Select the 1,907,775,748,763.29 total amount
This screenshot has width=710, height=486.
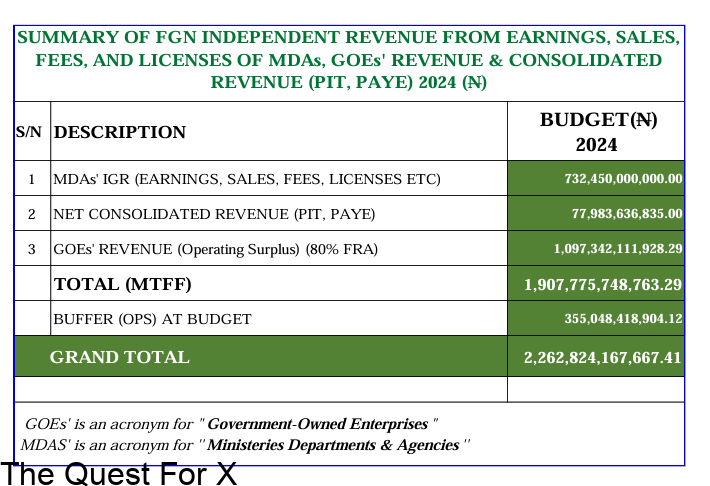pos(603,285)
